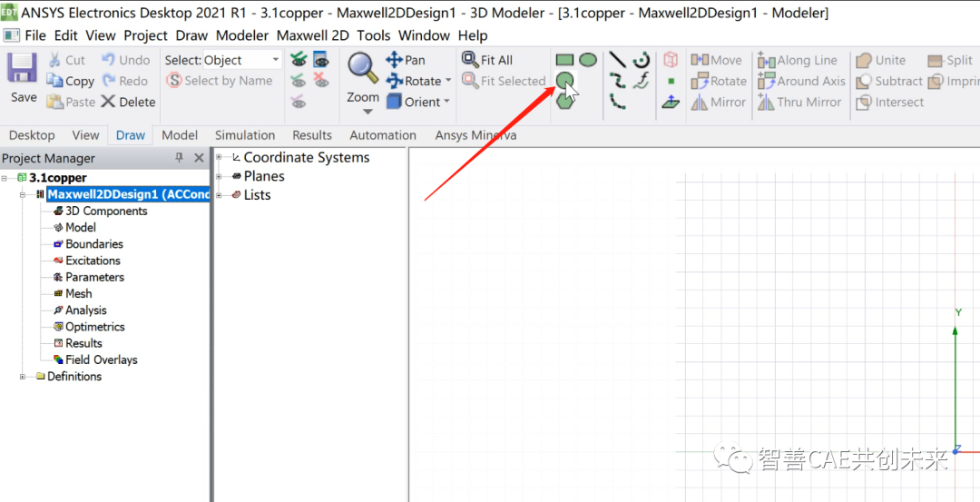
Task: Open the Maxwell 2D menu
Action: (x=312, y=35)
